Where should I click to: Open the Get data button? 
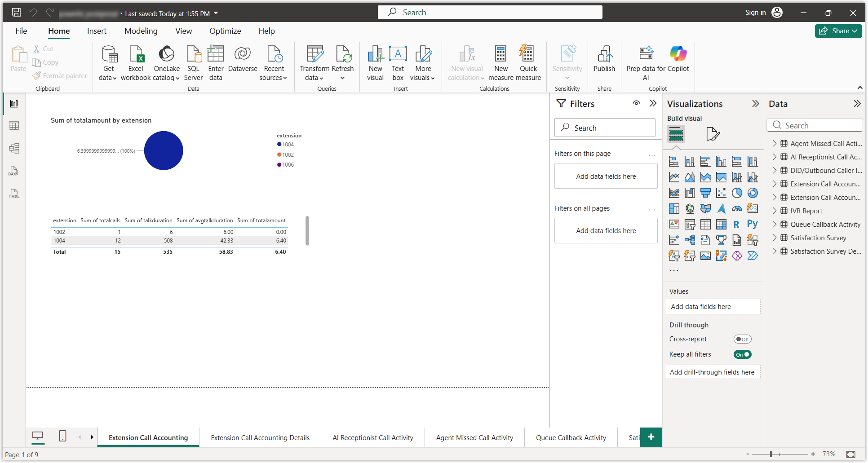108,63
